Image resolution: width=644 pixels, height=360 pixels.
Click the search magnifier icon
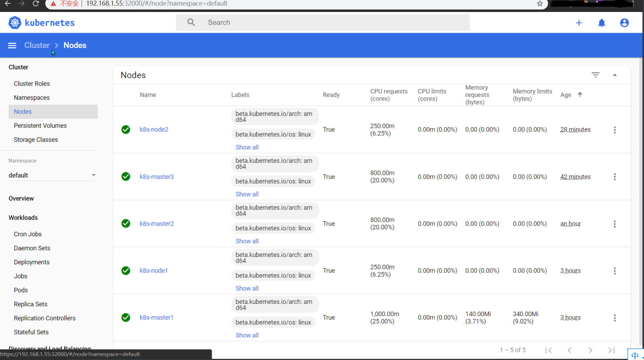click(191, 22)
